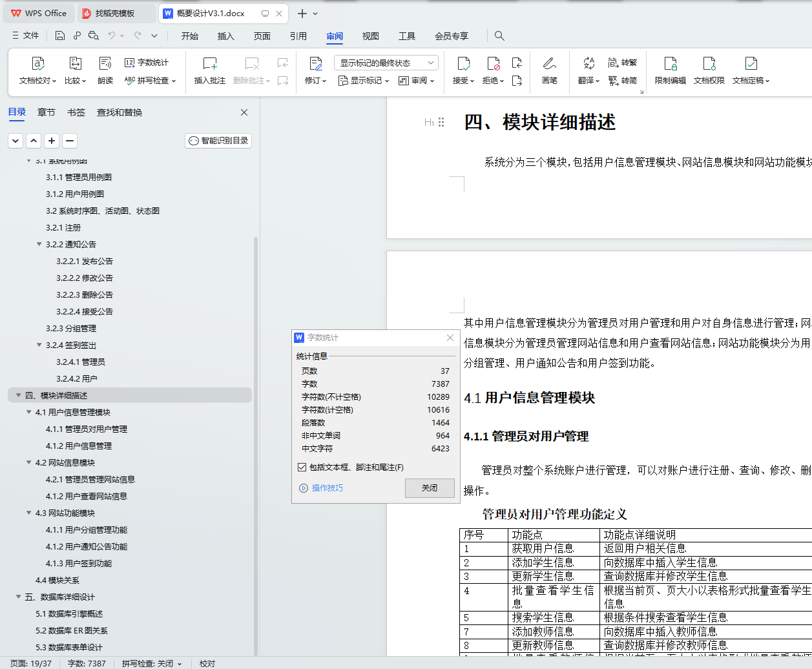Click WPS Office home tab

tap(39, 13)
